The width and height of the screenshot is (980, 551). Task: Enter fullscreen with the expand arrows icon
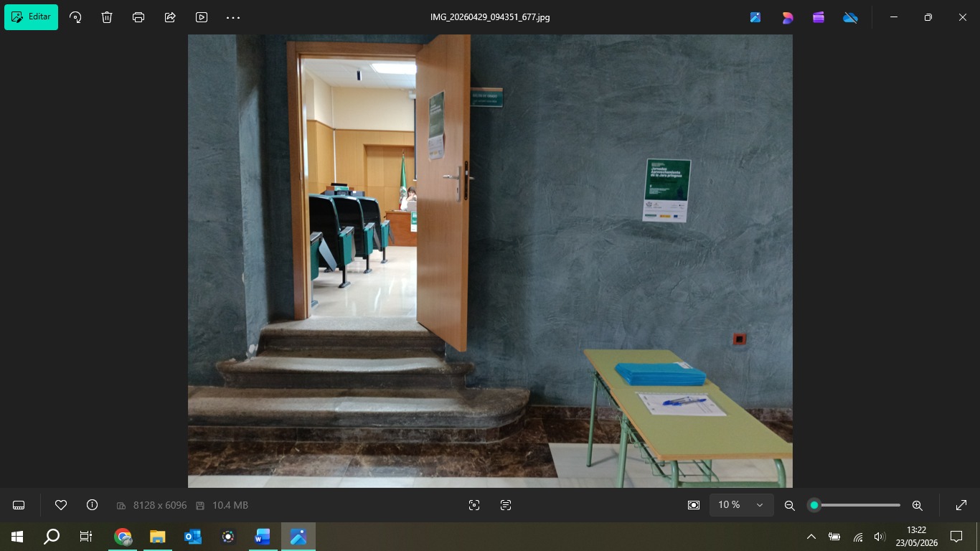pyautogui.click(x=961, y=505)
